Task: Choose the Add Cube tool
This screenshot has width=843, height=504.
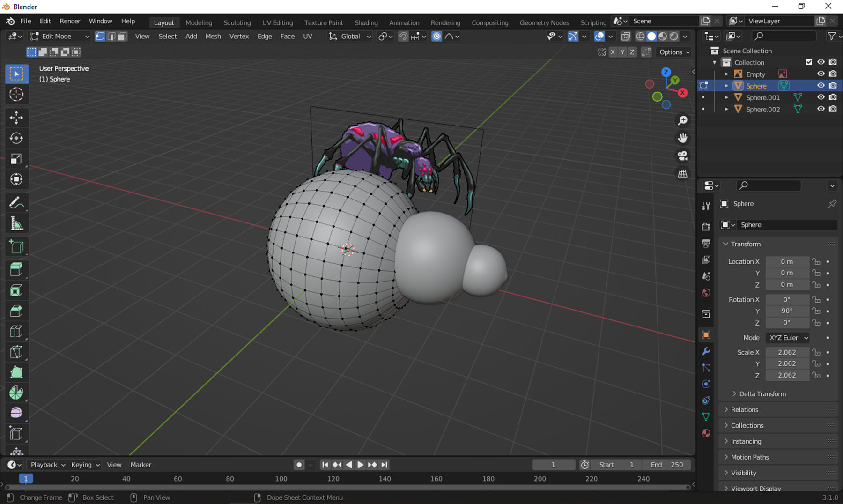Action: 16,247
